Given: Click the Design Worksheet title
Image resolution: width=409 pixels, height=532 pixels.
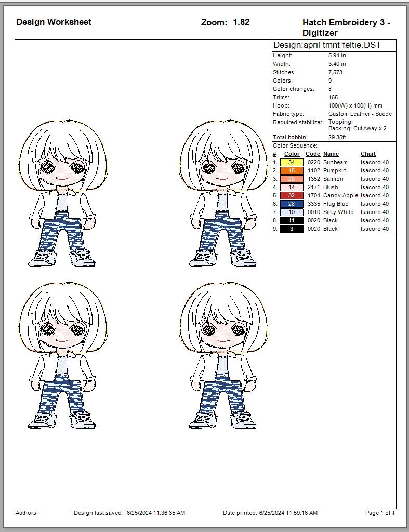Looking at the screenshot, I should click(x=54, y=22).
